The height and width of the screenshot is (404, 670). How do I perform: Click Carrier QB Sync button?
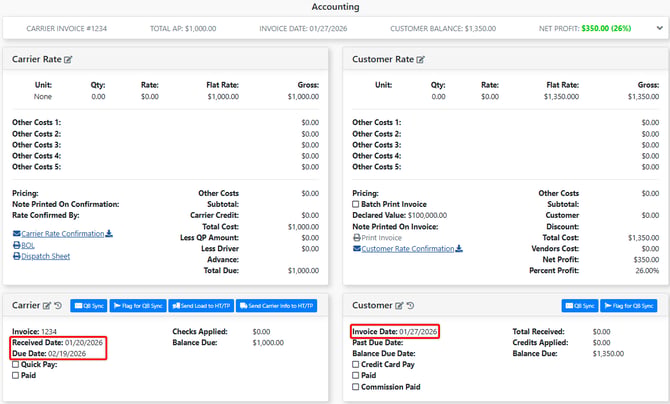pyautogui.click(x=89, y=306)
